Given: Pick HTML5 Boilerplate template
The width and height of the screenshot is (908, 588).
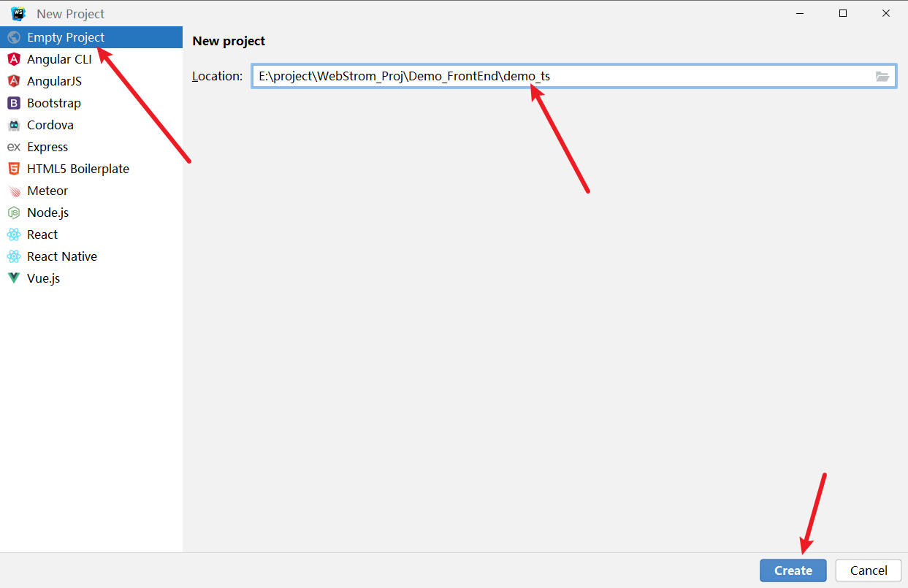Looking at the screenshot, I should coord(91,169).
